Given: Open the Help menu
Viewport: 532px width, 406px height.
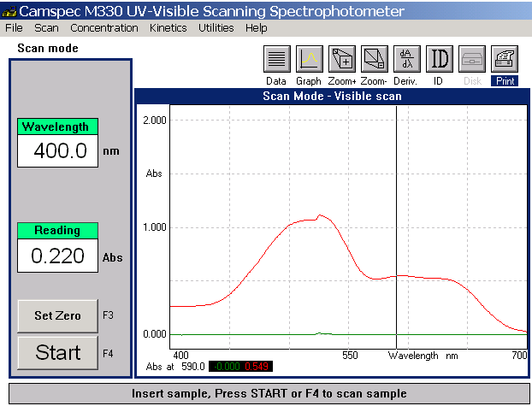Looking at the screenshot, I should 257,28.
